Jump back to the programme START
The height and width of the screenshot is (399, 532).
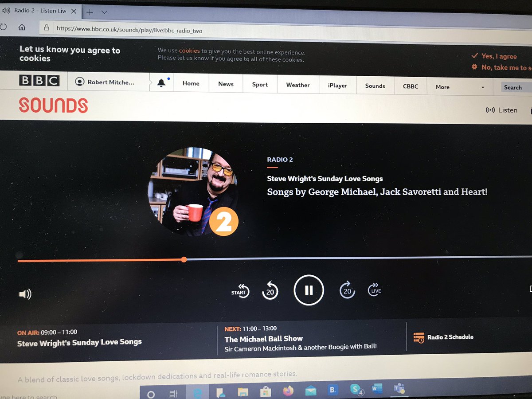pos(240,291)
